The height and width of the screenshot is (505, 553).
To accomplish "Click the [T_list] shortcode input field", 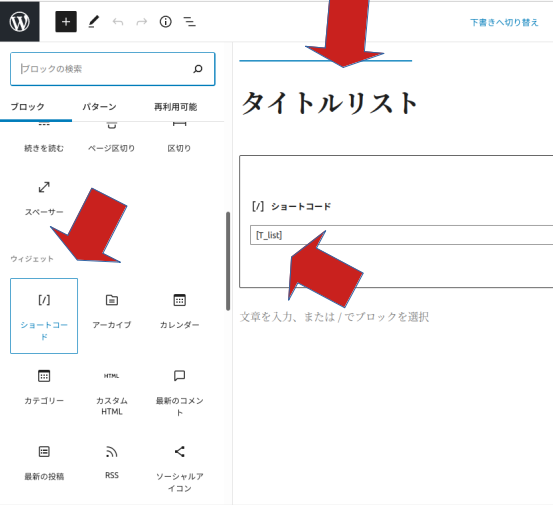I will click(x=401, y=235).
